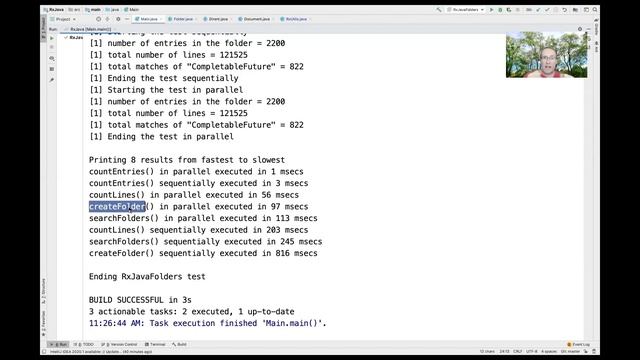Click the locate/scroll-from-source target icon

click(x=98, y=19)
